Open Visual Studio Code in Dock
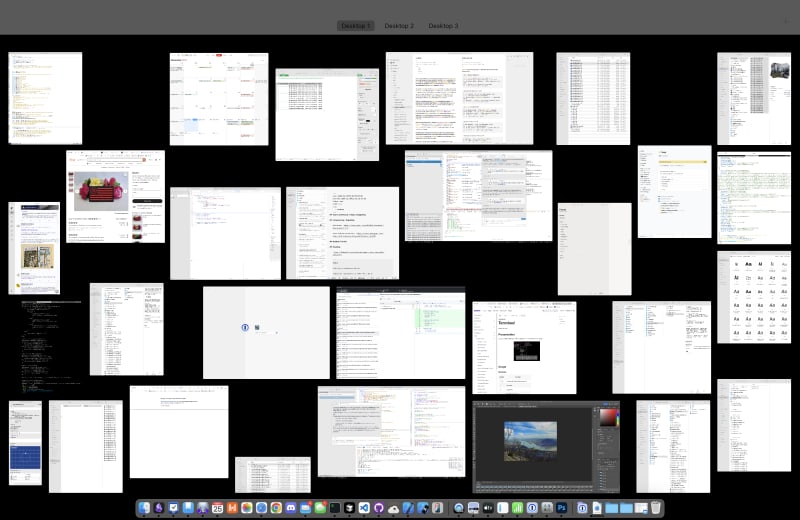Screen dimensions: 800x520 pyautogui.click(x=364, y=508)
